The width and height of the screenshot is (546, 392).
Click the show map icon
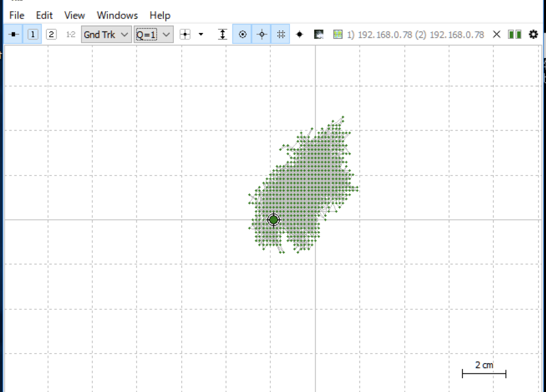[338, 34]
